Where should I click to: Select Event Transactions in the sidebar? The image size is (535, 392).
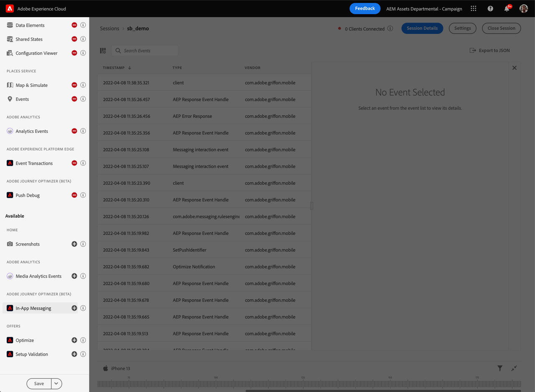(x=34, y=163)
